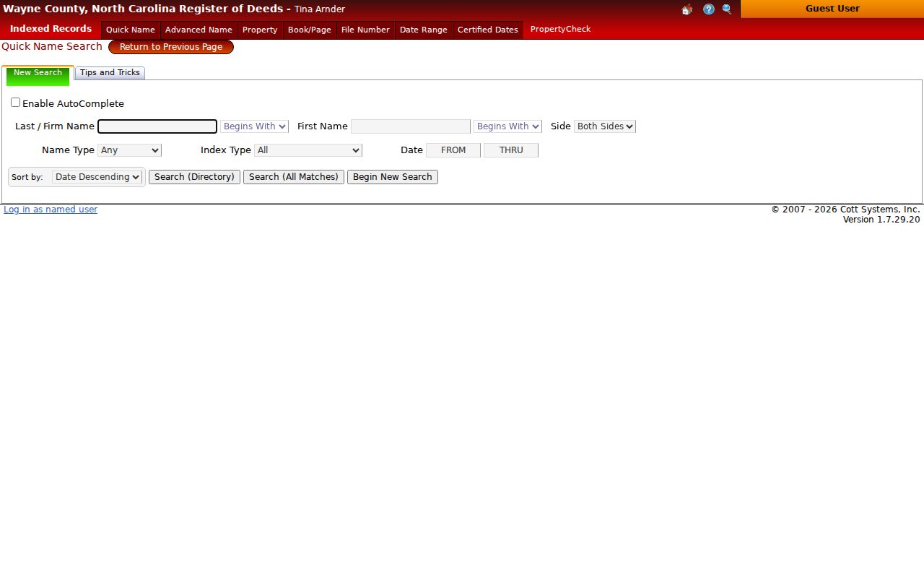Open the Name Type dropdown
Screen dimensions: 924x578
(129, 150)
